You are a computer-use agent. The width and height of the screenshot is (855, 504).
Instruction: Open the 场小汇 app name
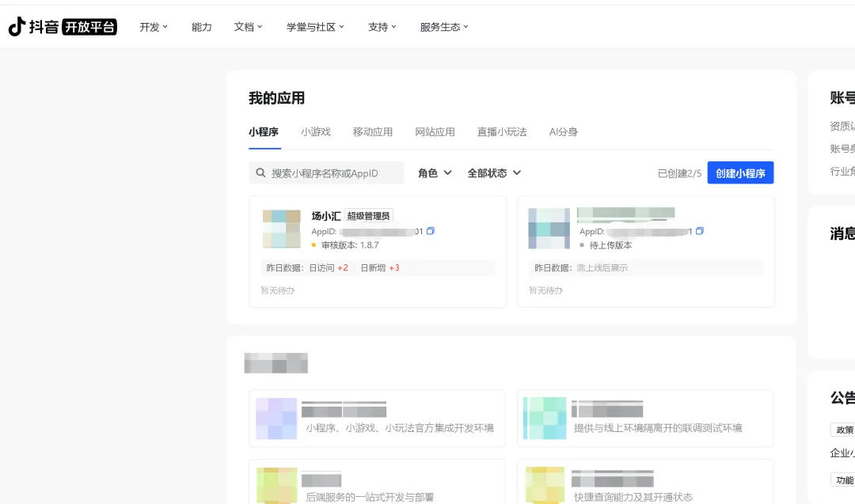pos(326,216)
